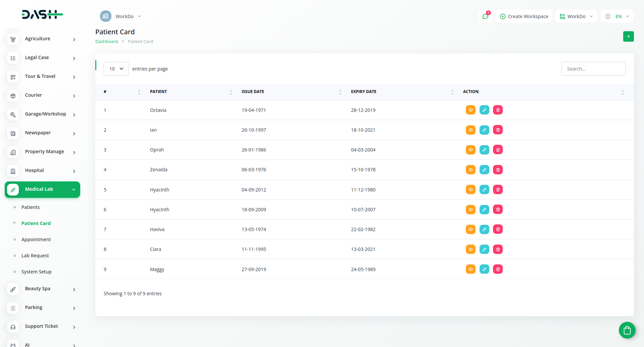View Ciara's patient card details
Viewport: 644px width, 347px height.
coord(470,249)
